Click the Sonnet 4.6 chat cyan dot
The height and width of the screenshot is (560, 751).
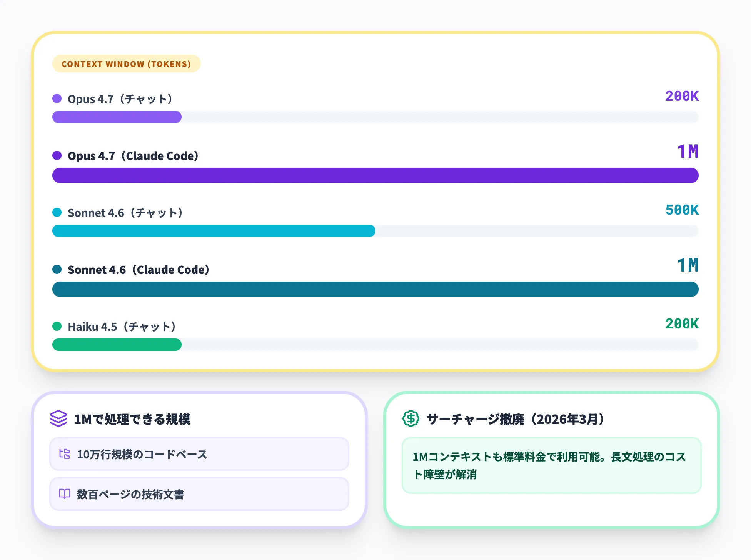click(57, 212)
